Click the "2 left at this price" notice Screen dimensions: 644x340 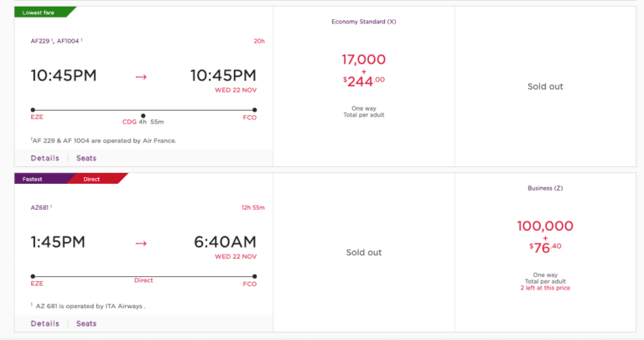(x=546, y=288)
